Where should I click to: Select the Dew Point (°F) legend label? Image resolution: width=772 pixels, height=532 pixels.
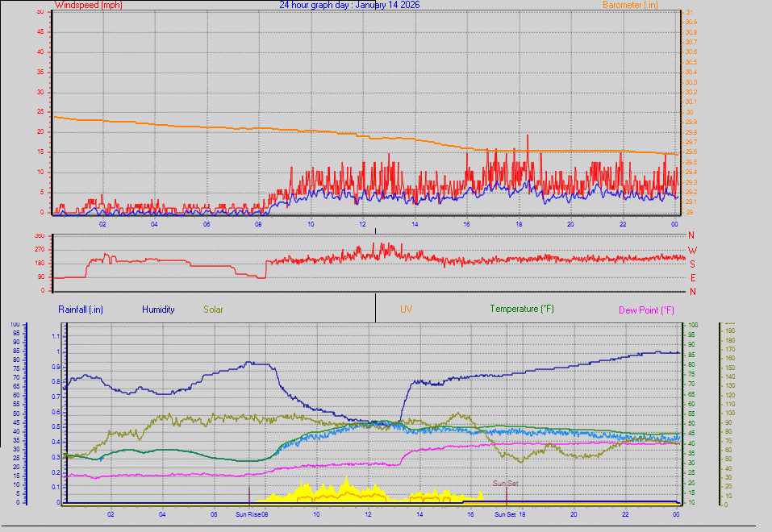tap(646, 310)
